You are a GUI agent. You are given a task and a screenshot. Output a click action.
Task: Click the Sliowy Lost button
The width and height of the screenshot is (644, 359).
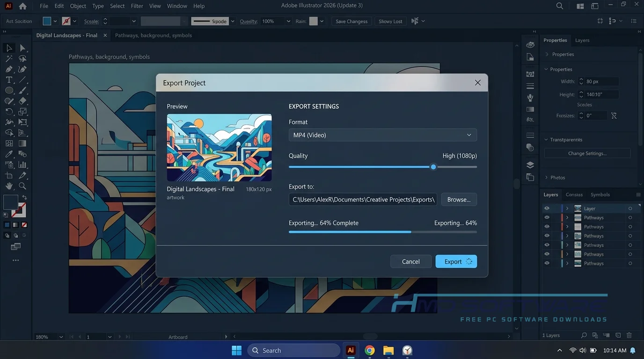[x=391, y=22]
